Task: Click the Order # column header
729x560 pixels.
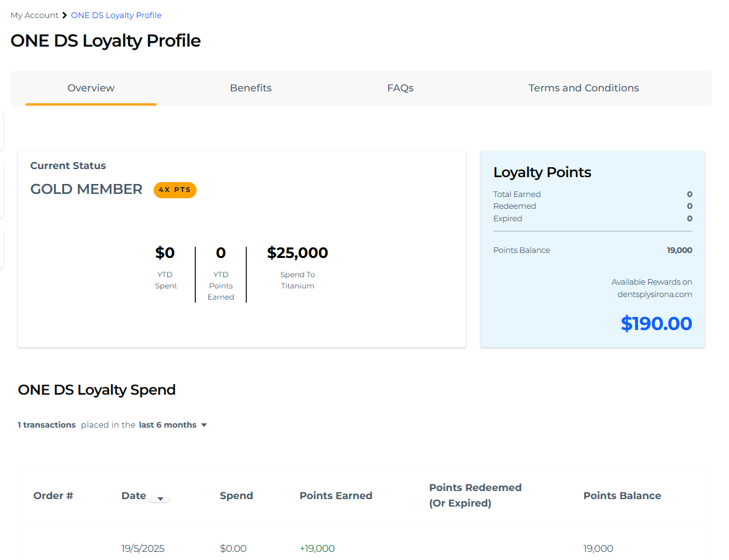Action: pos(53,495)
